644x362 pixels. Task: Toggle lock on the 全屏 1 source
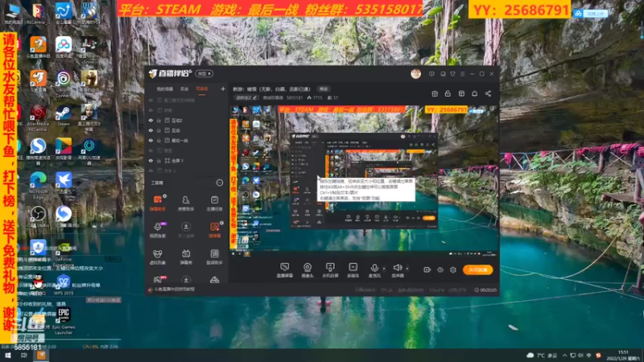point(159,160)
